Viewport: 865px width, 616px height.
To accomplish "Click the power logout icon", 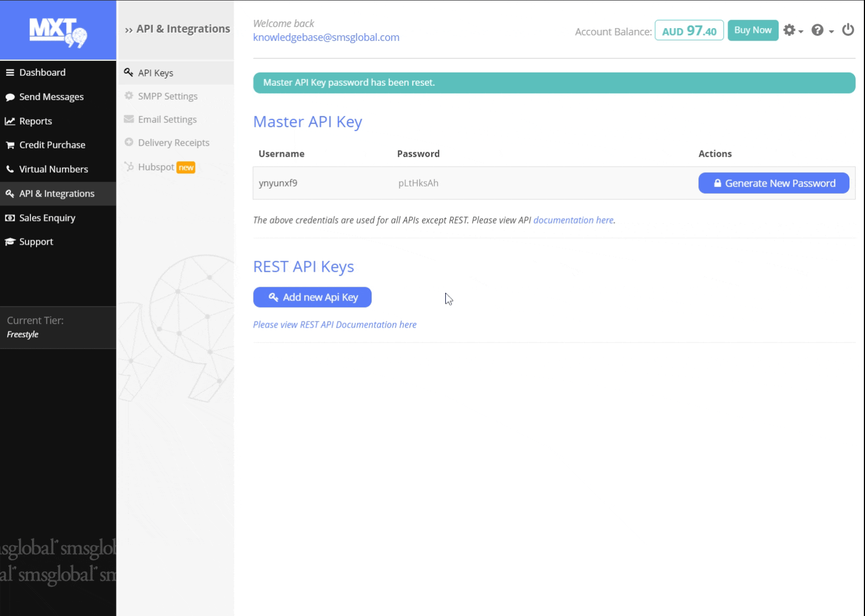I will tap(848, 30).
